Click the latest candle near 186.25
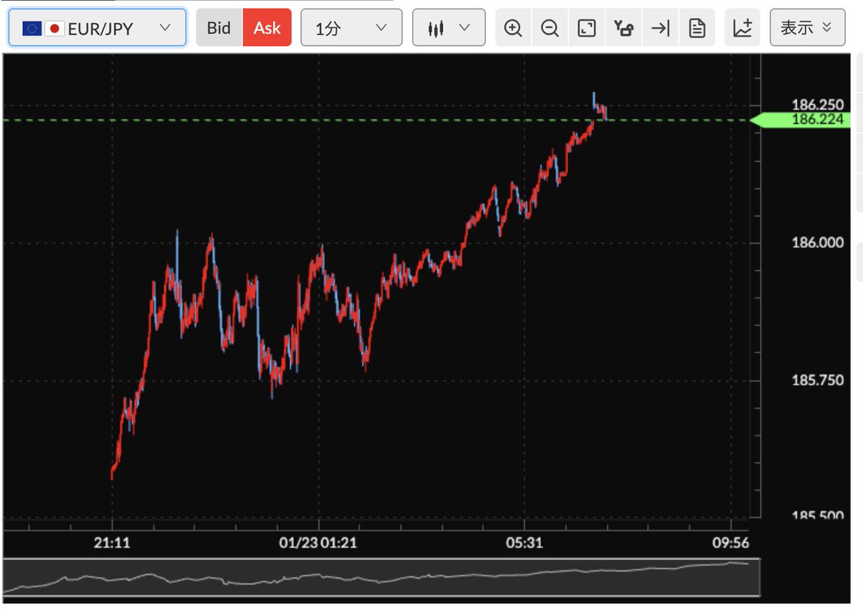This screenshot has height=616, width=863. click(x=606, y=113)
